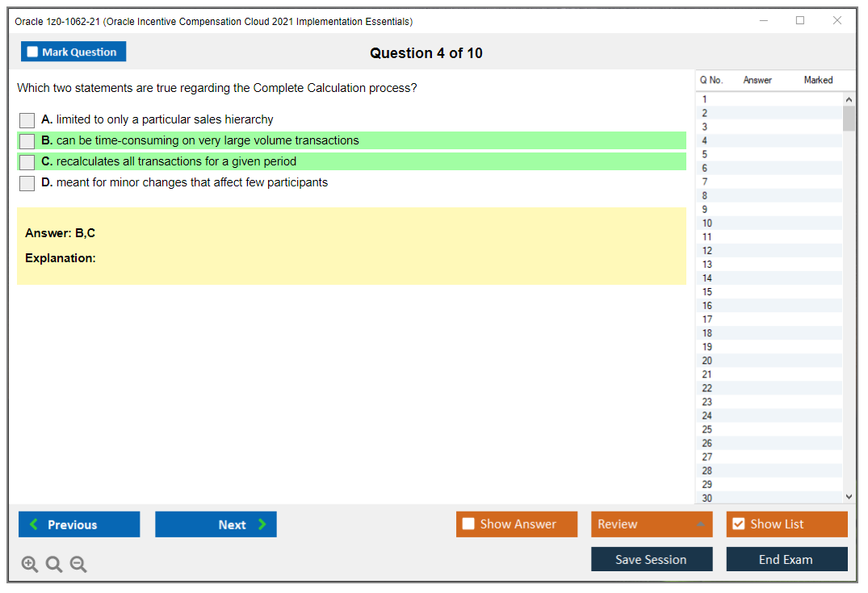This screenshot has height=593, width=868.
Task: End the exam
Action: (786, 558)
